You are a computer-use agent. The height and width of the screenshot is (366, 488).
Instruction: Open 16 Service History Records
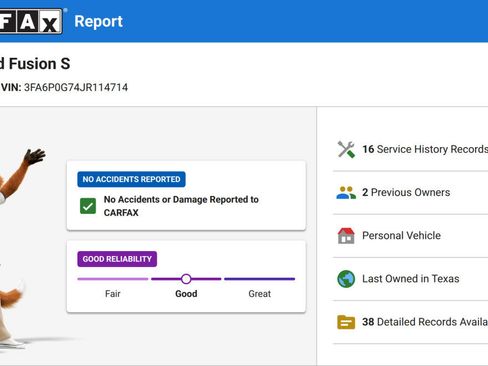pyautogui.click(x=411, y=149)
